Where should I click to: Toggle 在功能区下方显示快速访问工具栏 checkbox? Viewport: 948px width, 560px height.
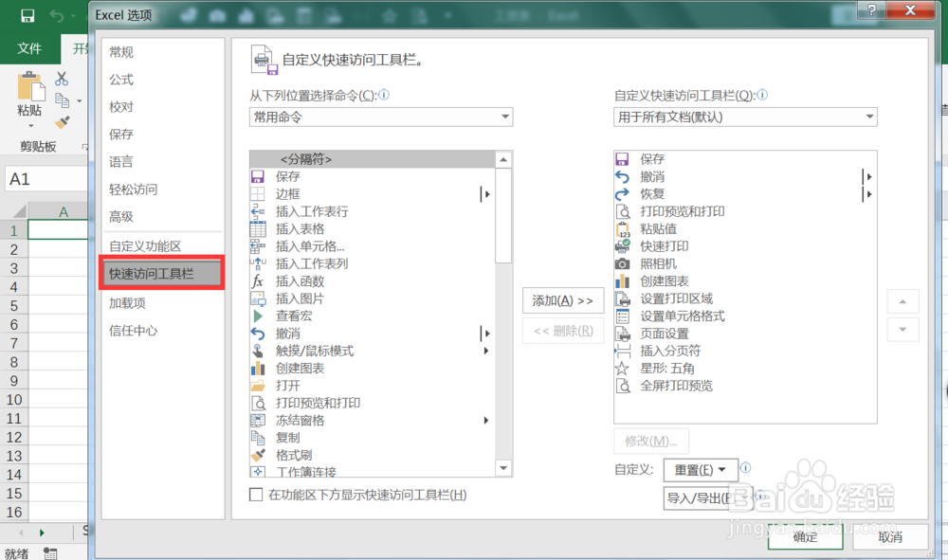pos(256,495)
